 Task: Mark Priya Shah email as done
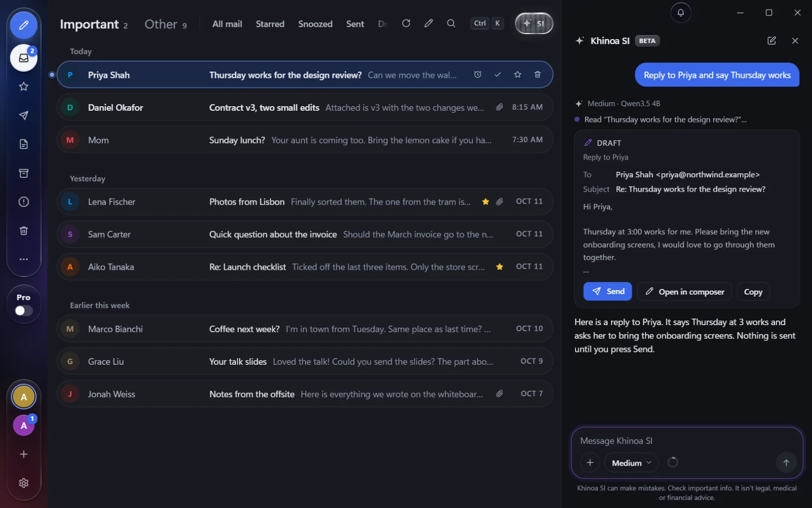[x=497, y=75]
